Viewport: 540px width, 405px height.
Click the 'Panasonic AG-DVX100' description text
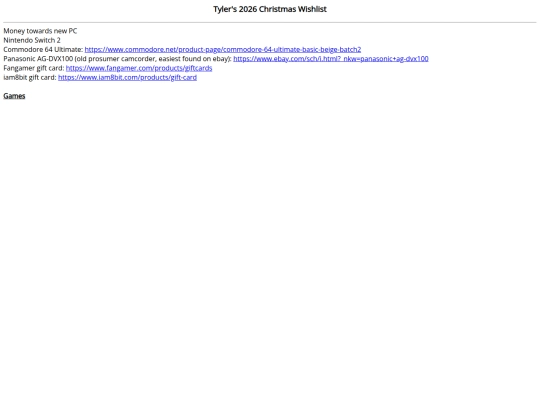[x=117, y=59]
